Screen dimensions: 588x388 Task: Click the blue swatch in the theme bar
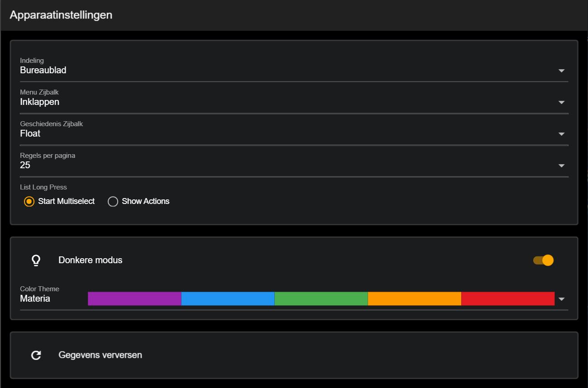pos(228,299)
